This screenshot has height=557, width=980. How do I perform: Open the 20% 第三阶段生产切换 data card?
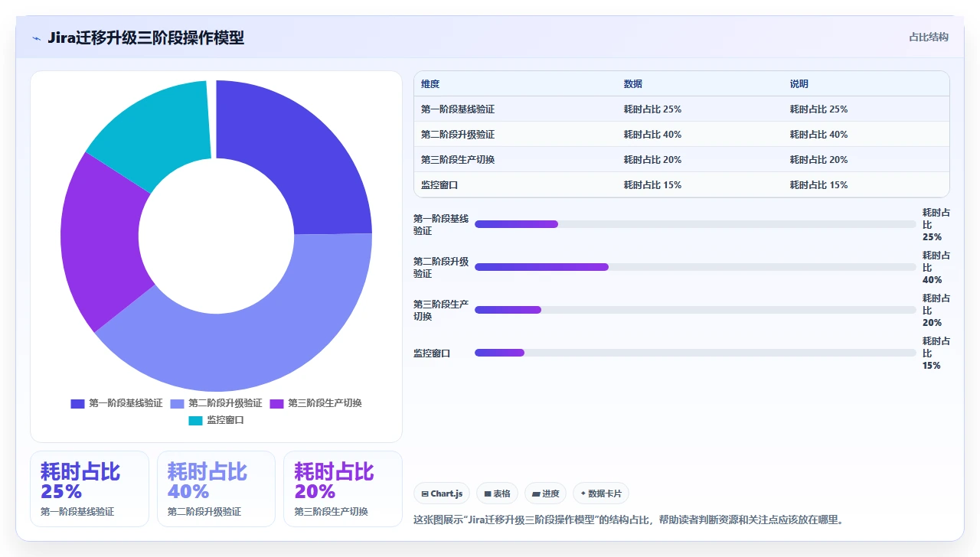(342, 489)
